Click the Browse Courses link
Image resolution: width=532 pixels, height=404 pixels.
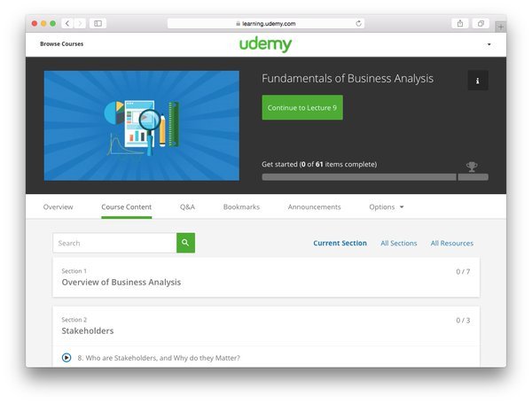tap(62, 43)
